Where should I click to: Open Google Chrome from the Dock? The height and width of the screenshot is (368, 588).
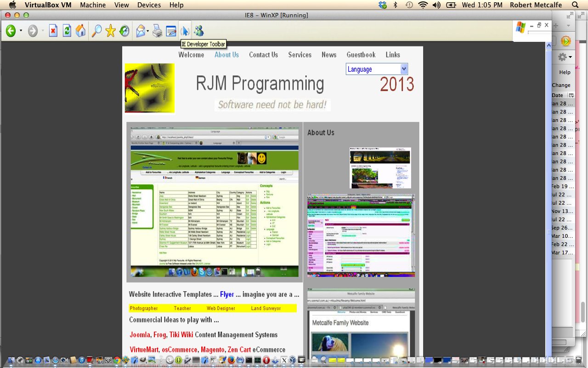117,360
